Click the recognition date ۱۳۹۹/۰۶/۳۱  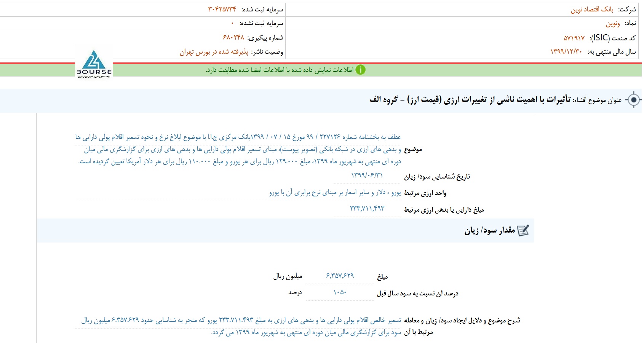click(x=367, y=175)
